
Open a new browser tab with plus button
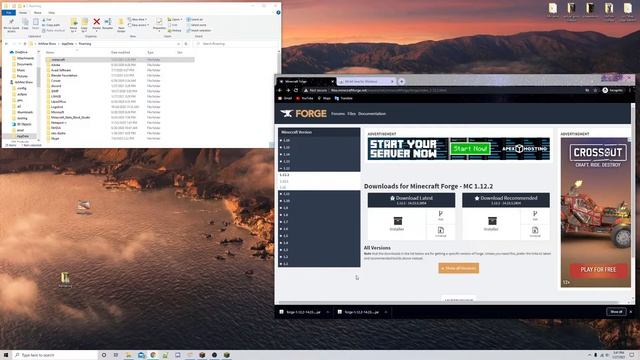point(402,81)
